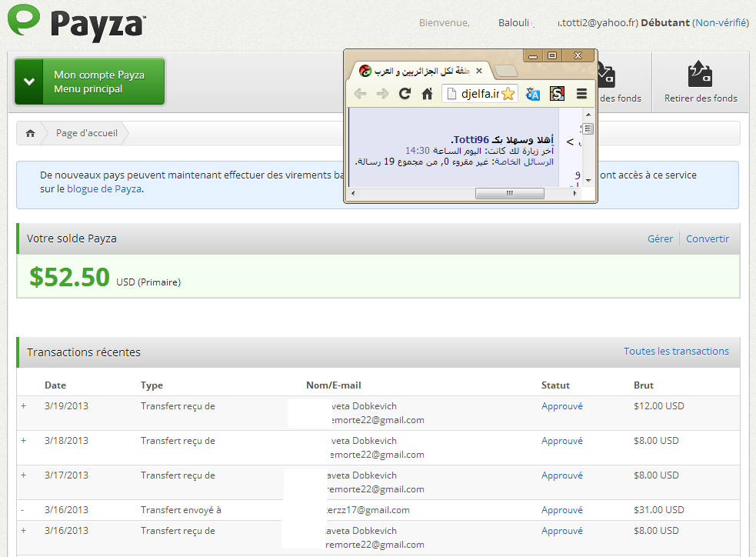Click the Chrome home button
756x557 pixels.
(x=427, y=94)
